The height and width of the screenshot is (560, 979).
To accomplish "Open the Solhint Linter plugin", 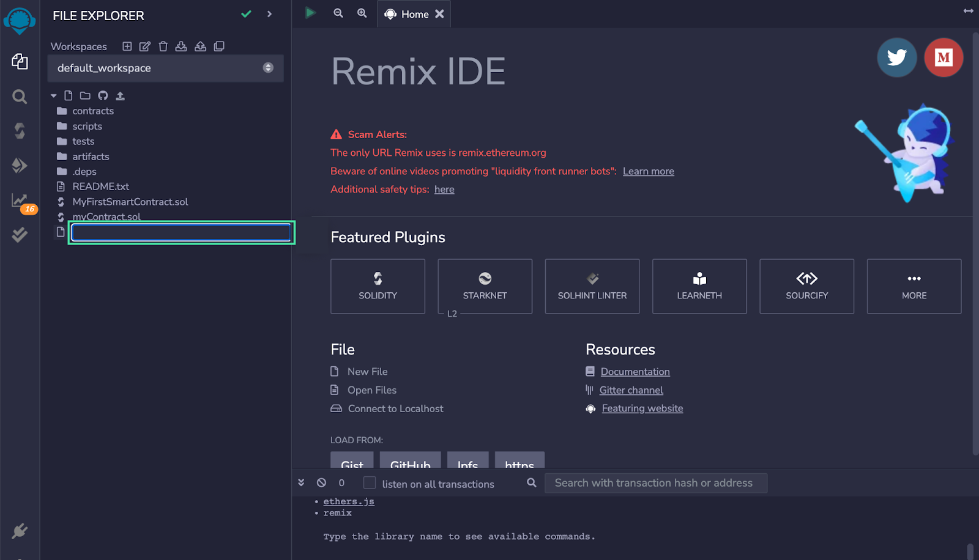I will (x=592, y=286).
